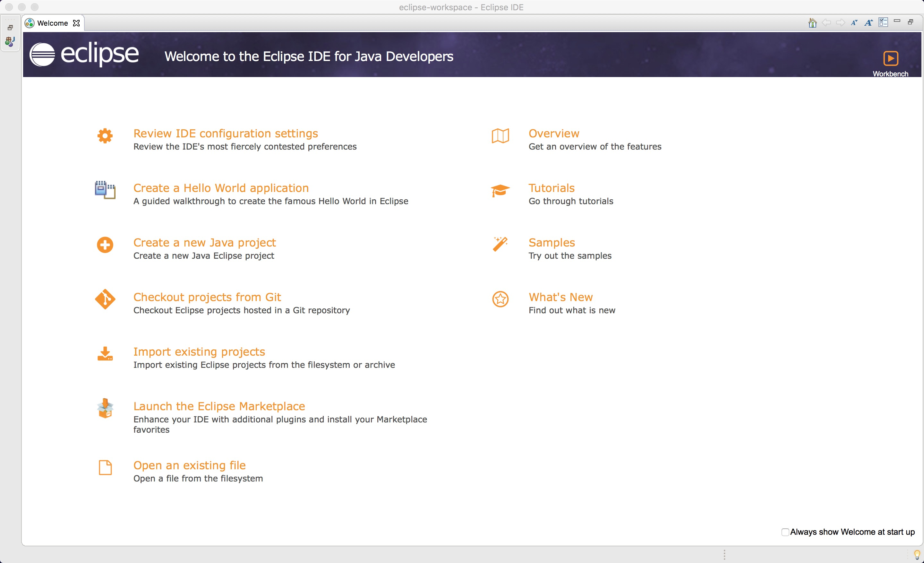Click 'Checkout Eclipse projects hosted in a Git repository' text

pos(242,311)
